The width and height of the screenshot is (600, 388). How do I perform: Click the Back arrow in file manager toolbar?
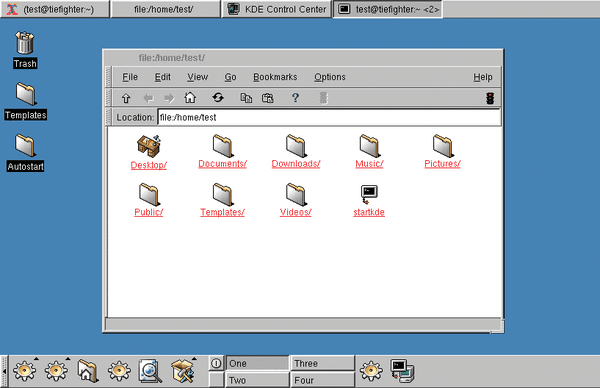[x=148, y=98]
